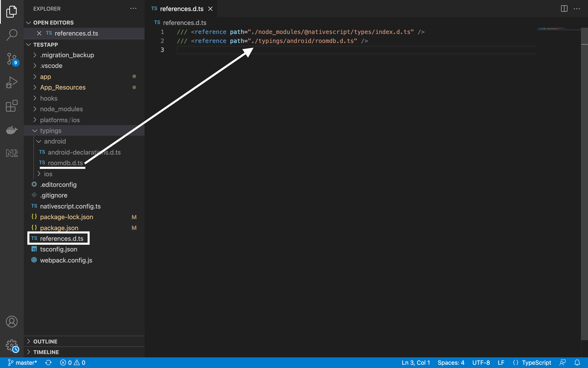Screen dimensions: 588x368
Task: Open package-lock.json file
Action: (x=84, y=217)
